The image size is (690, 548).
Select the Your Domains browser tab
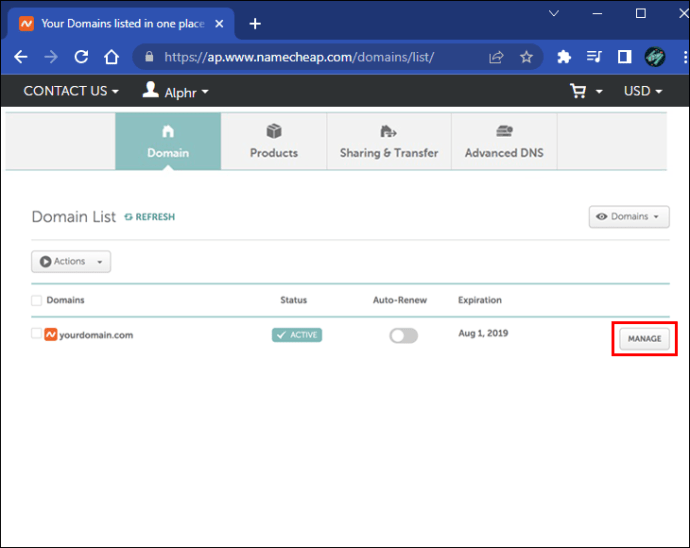coord(121,24)
